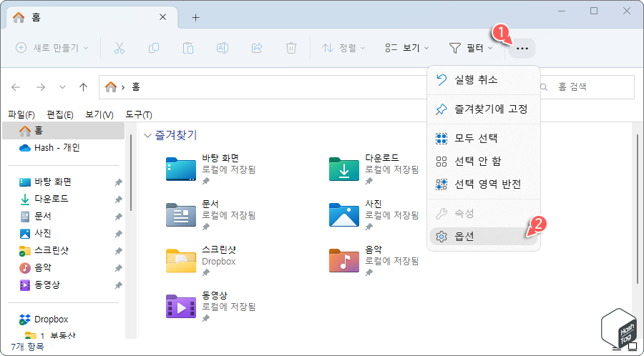Screen dimensions: 644x356
Task: Choose 선택 영역 반전 from the menu
Action: 484,184
